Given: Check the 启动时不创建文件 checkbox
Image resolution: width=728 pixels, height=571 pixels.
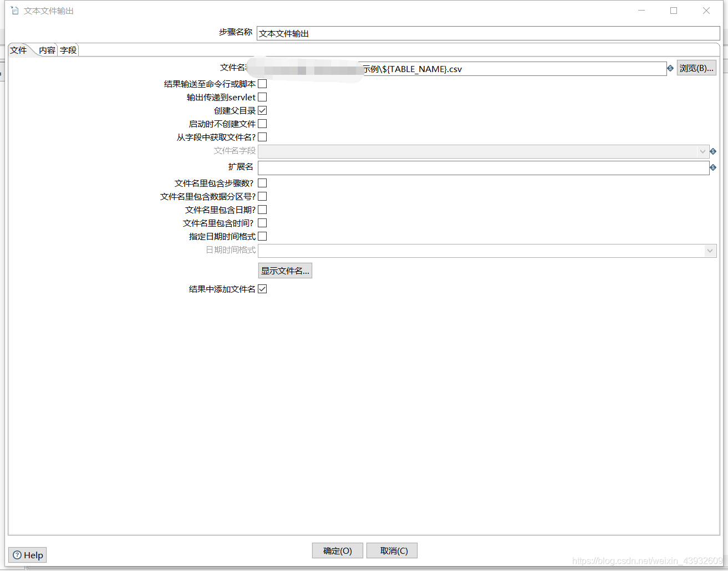Looking at the screenshot, I should 262,124.
